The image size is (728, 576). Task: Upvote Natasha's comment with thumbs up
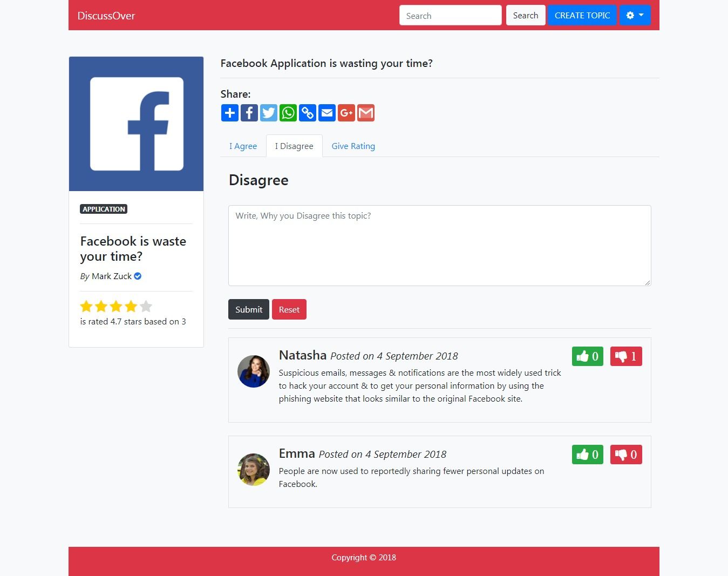588,356
